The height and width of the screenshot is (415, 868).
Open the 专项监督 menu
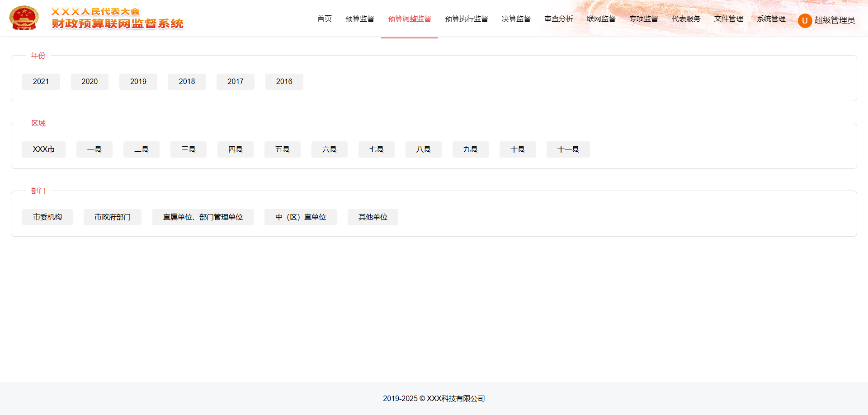tap(644, 19)
